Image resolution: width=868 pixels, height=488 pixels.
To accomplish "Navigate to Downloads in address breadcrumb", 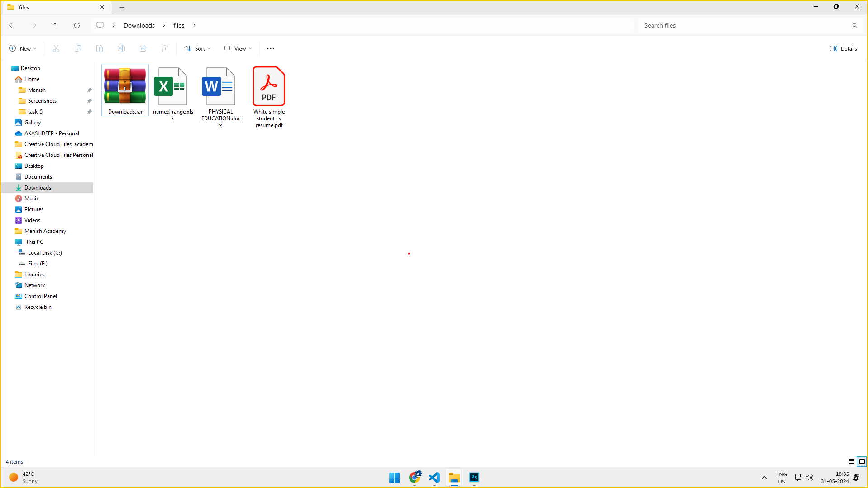I will 139,25.
